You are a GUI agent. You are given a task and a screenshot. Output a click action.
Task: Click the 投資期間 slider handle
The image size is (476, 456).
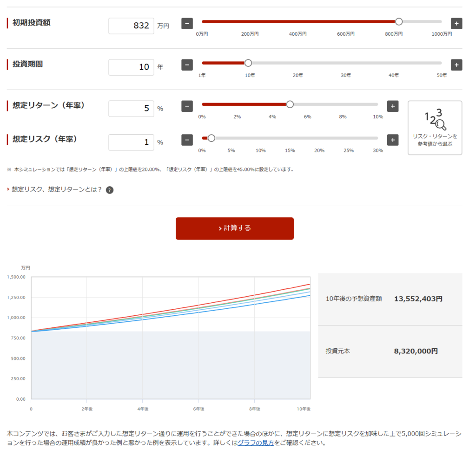coord(248,63)
